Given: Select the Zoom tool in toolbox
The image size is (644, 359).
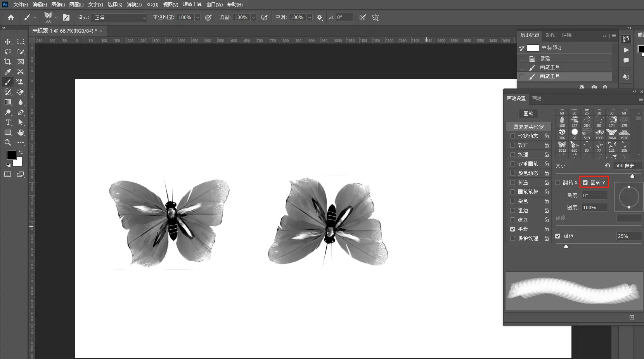Looking at the screenshot, I should (8, 142).
